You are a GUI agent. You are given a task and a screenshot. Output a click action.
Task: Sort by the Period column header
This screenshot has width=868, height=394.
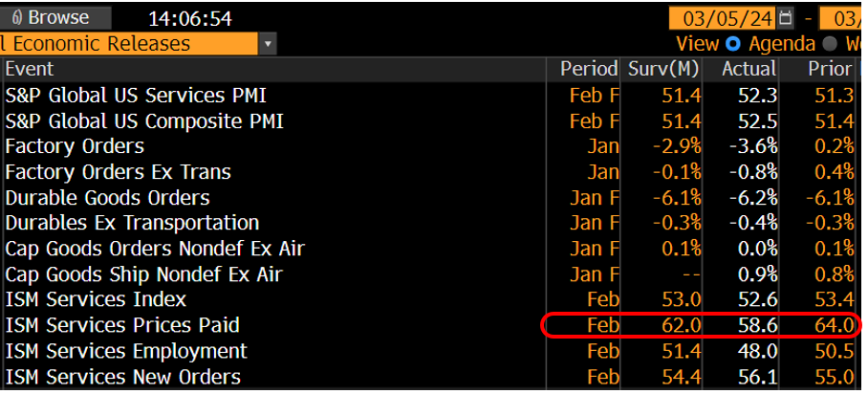point(589,69)
